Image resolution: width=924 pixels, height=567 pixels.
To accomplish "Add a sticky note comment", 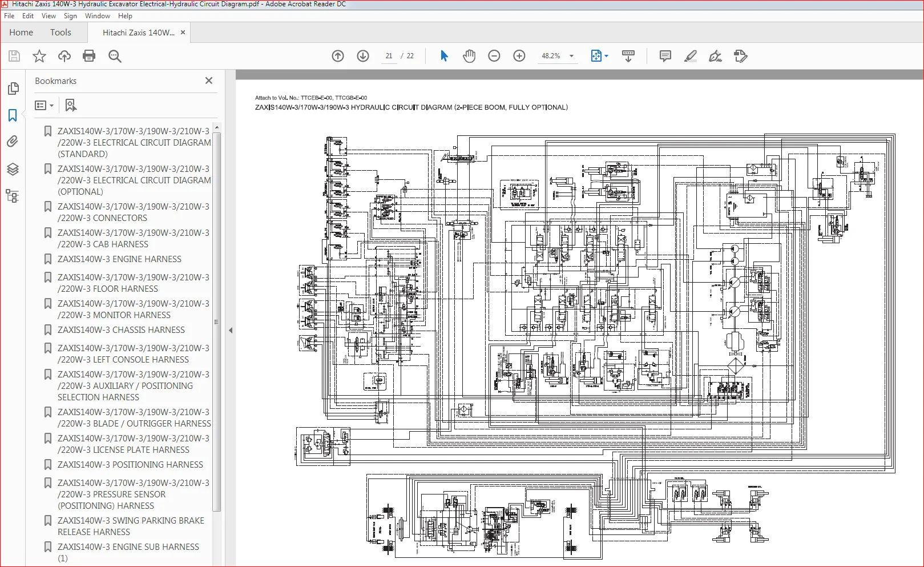I will (x=665, y=56).
